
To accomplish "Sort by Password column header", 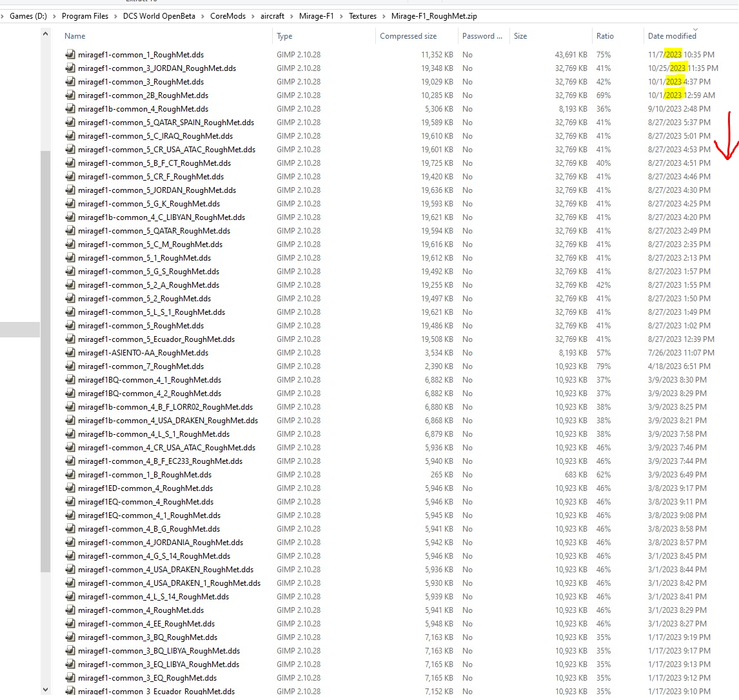I will tap(484, 36).
